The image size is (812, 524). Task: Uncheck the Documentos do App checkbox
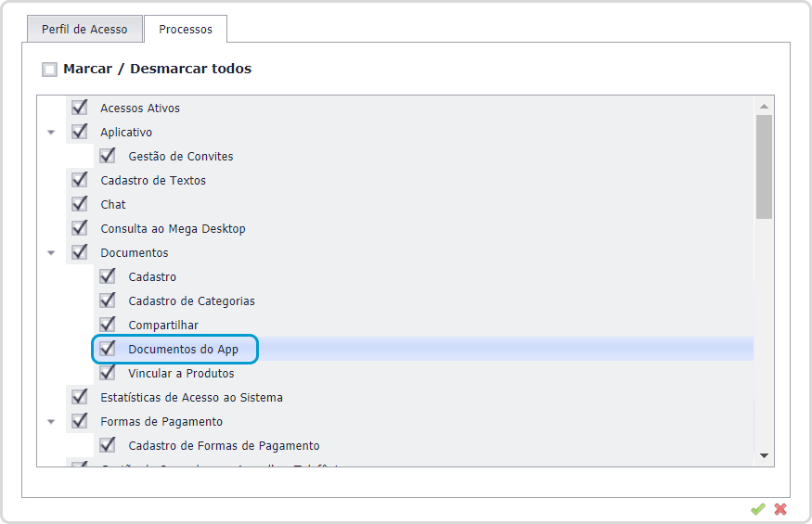108,349
